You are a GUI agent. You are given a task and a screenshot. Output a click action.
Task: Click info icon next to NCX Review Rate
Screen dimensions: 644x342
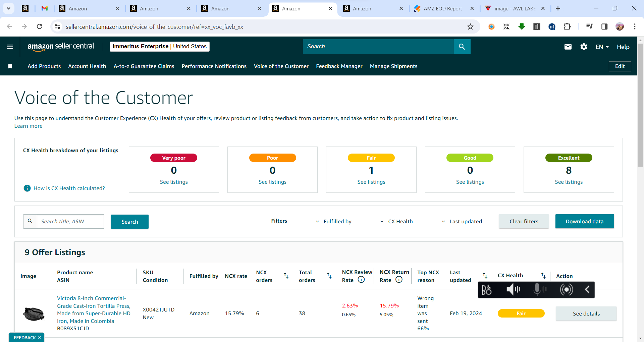(x=361, y=280)
